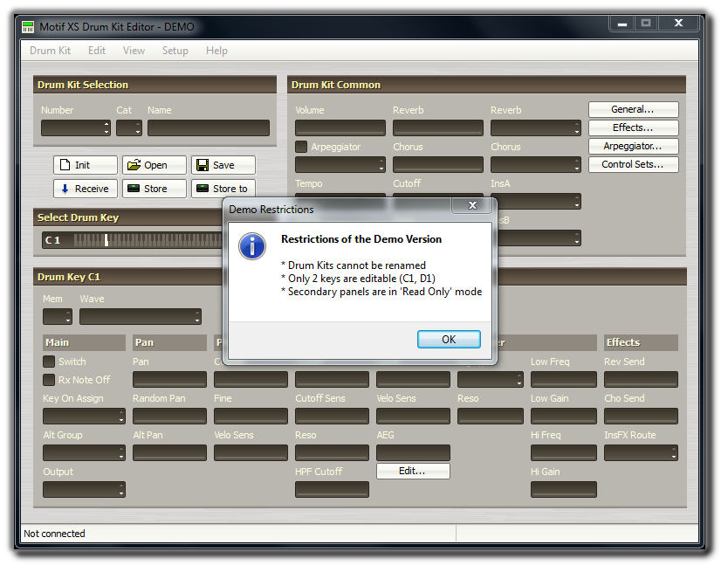This screenshot has height=572, width=728.
Task: Click the Random Pan field
Action: [x=169, y=417]
